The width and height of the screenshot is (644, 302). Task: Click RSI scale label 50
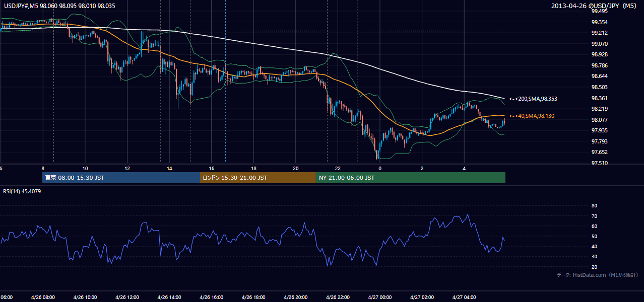[x=594, y=236]
